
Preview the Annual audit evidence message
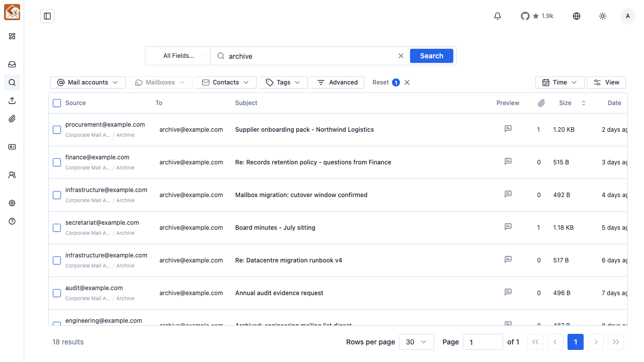[508, 292]
